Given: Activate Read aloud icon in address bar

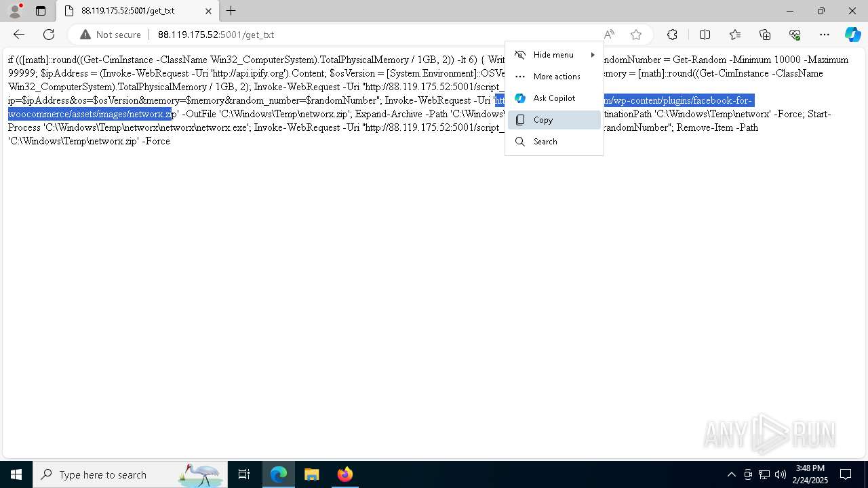Looking at the screenshot, I should point(609,35).
